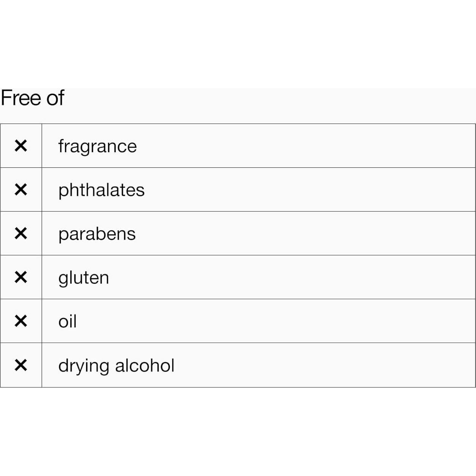Select the 'oil' text label
The image size is (476, 476).
click(67, 322)
